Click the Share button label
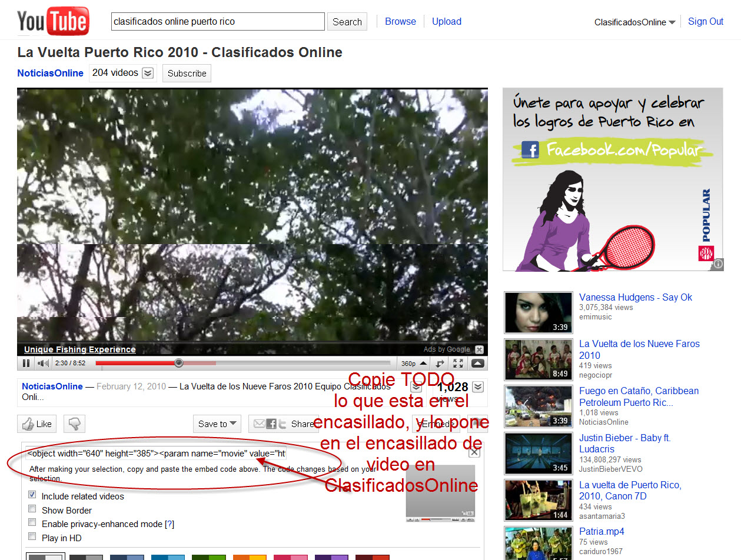This screenshot has height=560, width=741. tap(303, 424)
